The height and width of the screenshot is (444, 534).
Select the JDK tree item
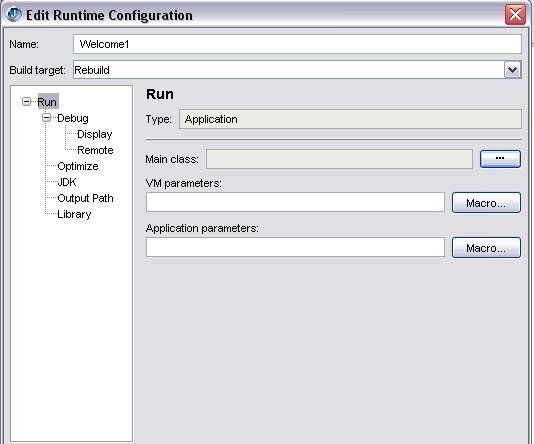(67, 182)
